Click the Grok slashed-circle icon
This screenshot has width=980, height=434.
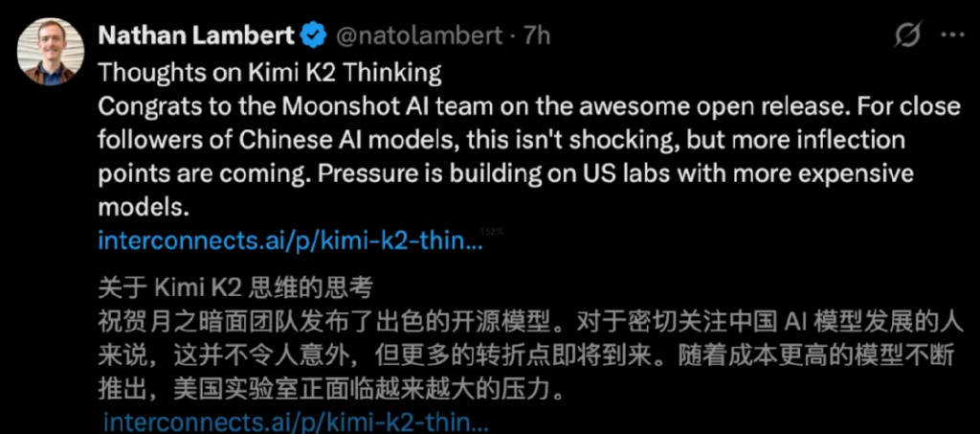point(906,35)
